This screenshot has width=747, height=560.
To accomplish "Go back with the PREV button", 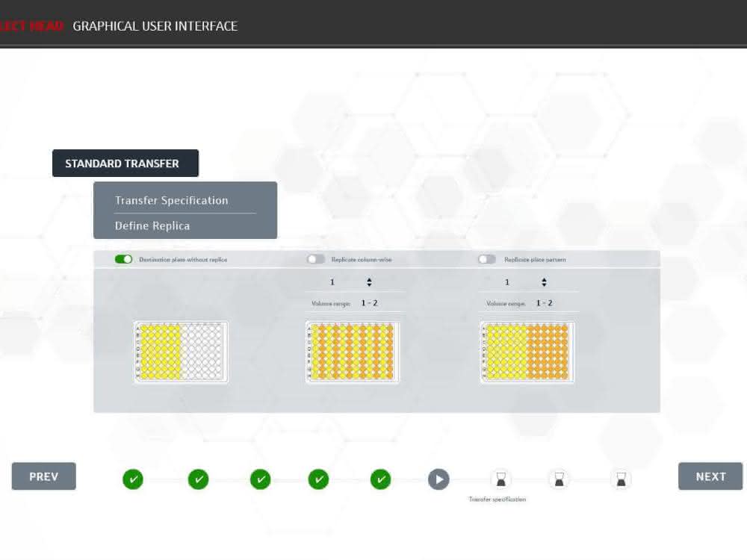I will [x=44, y=476].
